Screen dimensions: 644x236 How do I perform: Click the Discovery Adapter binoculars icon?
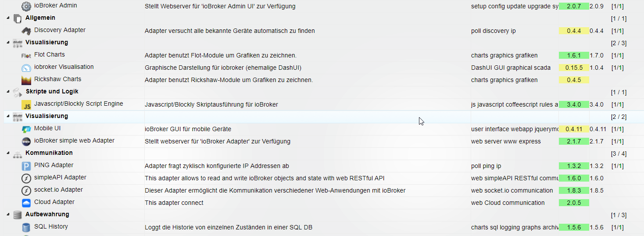click(x=26, y=31)
